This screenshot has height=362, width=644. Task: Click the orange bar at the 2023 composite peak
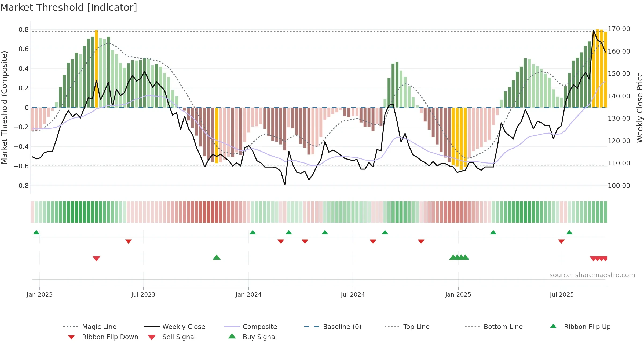96,69
